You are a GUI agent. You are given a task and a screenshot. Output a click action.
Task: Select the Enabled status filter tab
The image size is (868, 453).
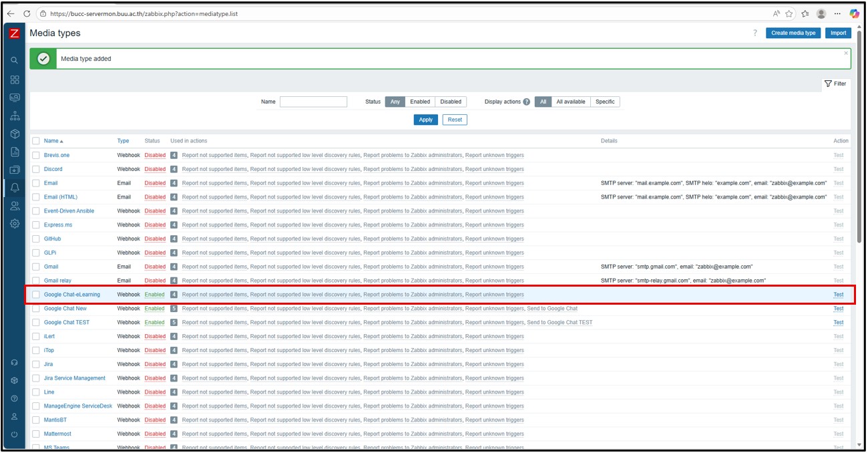click(x=419, y=102)
